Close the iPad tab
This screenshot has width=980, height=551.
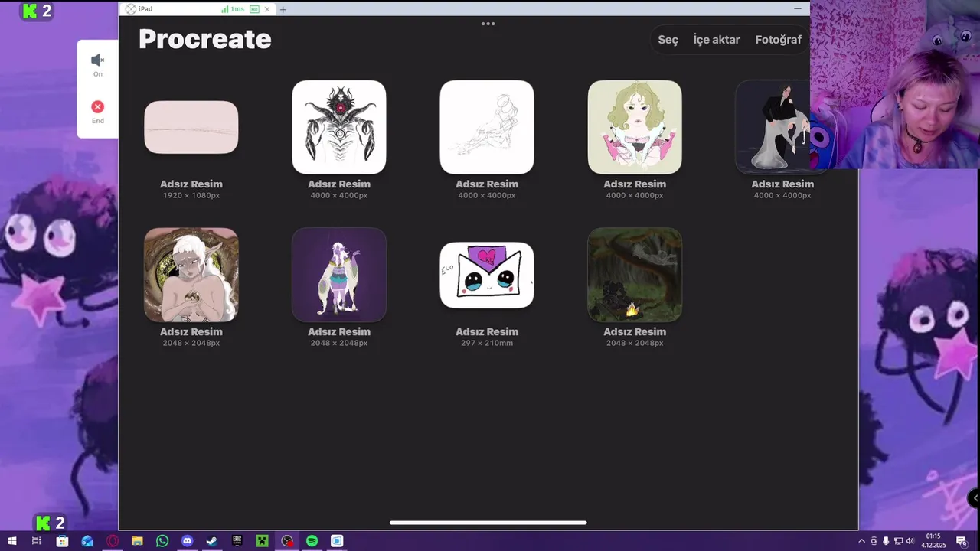267,9
